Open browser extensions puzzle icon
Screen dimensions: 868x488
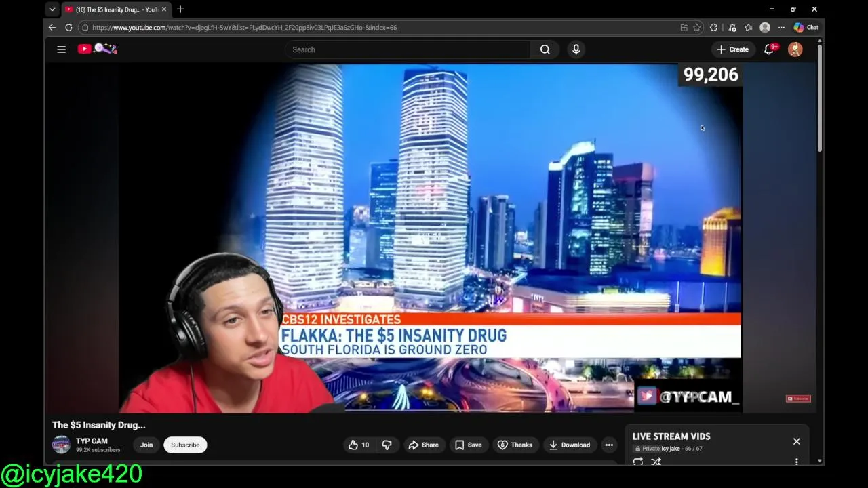coord(713,27)
